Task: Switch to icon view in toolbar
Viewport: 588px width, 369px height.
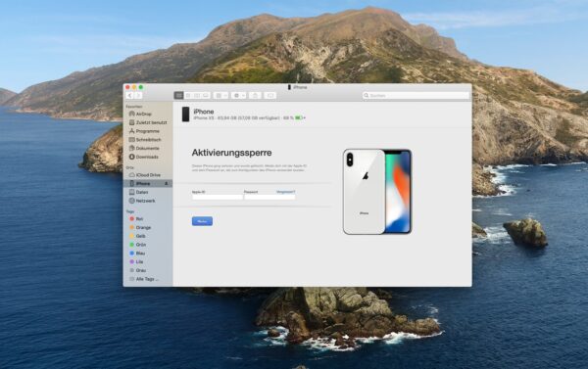Action: (x=179, y=96)
